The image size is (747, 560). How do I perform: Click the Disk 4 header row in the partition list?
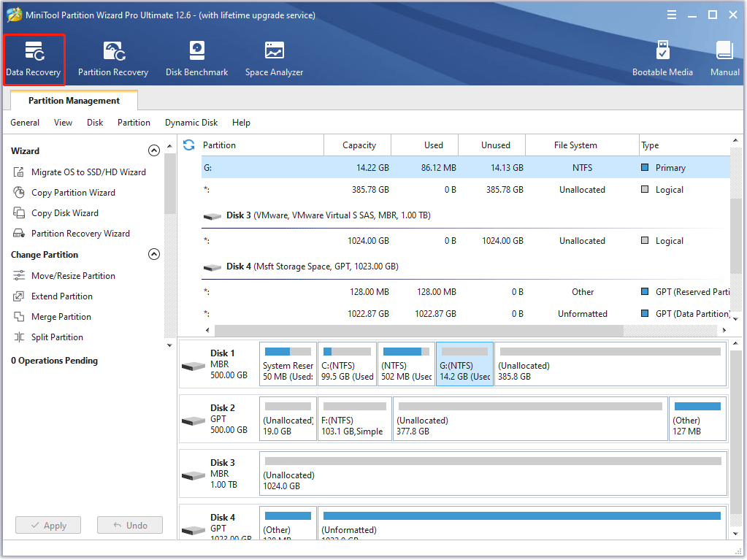(x=465, y=266)
